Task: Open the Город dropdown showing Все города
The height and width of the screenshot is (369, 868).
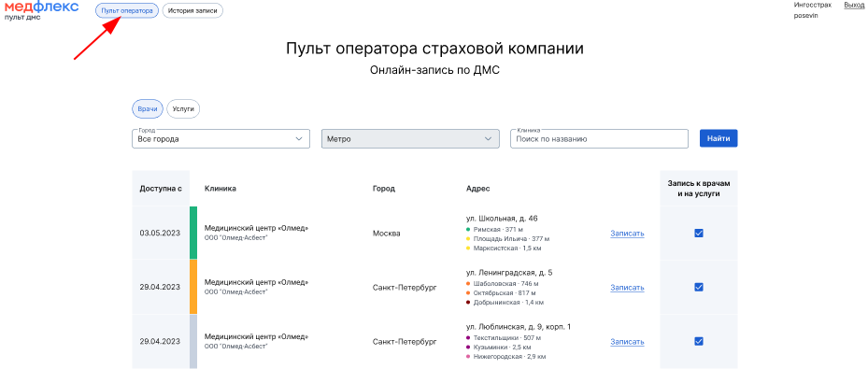Action: [221, 139]
